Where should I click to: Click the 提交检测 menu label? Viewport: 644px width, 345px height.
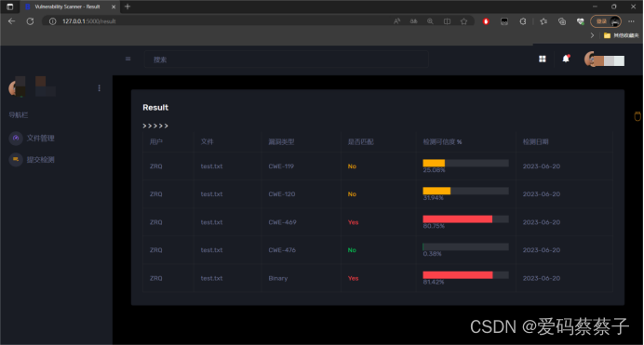point(41,160)
